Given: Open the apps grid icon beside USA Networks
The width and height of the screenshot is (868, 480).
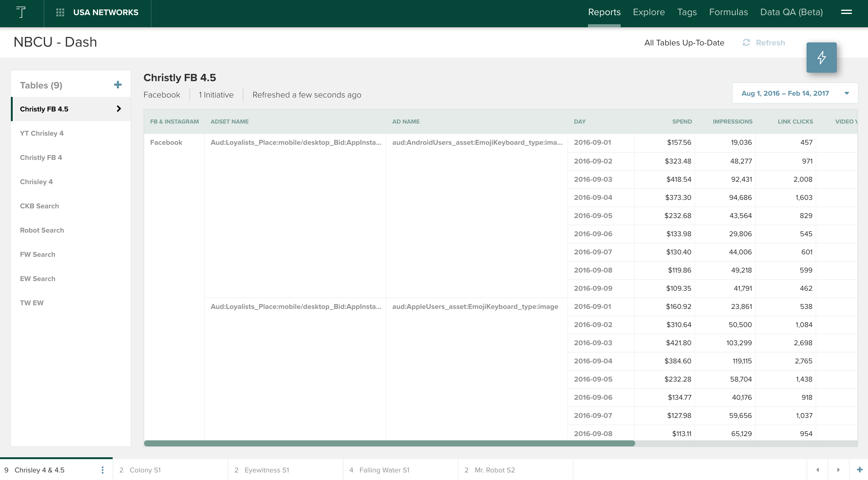Looking at the screenshot, I should (x=60, y=12).
